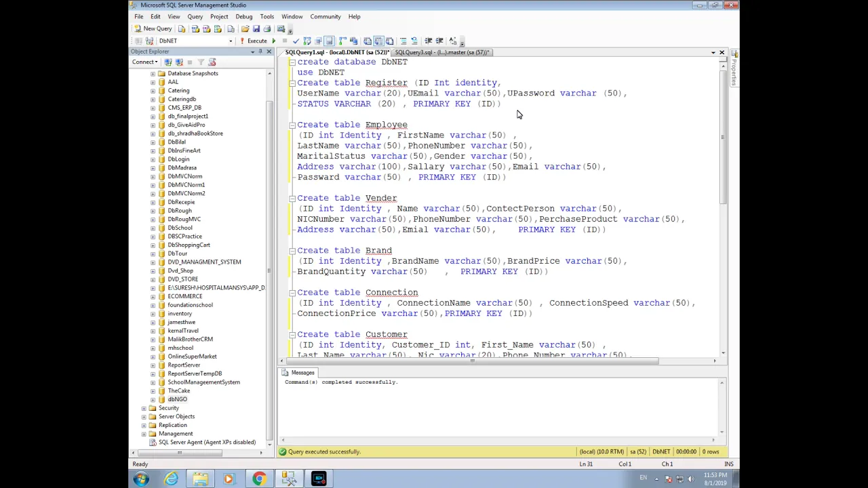
Task: Open the Windows Start button
Action: pyautogui.click(x=141, y=479)
